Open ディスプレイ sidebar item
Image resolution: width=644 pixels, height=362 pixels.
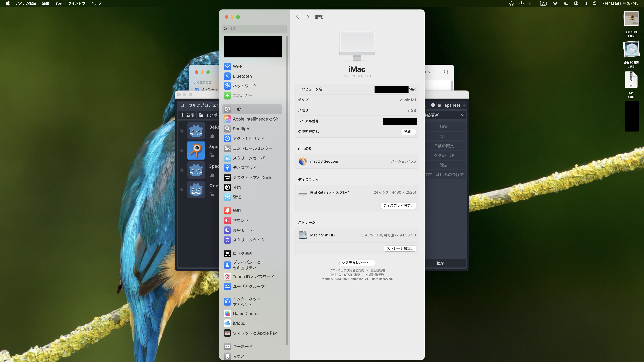[252, 168]
